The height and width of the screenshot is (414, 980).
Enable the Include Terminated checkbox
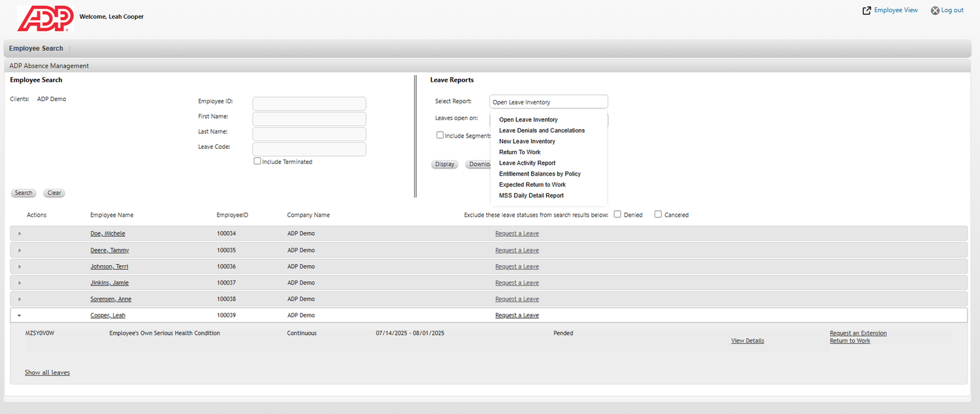coord(257,161)
